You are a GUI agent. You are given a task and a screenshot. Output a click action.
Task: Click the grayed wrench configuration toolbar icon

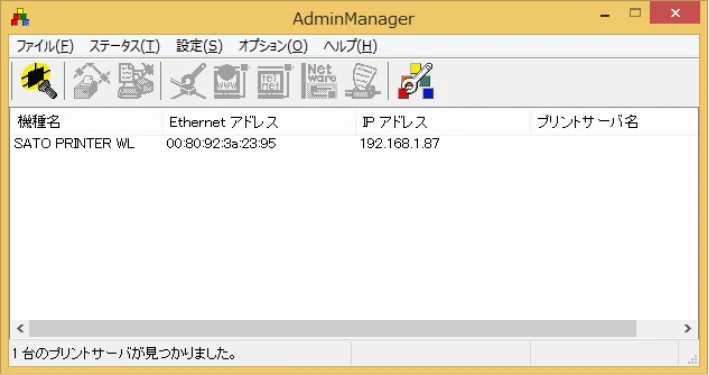click(188, 81)
